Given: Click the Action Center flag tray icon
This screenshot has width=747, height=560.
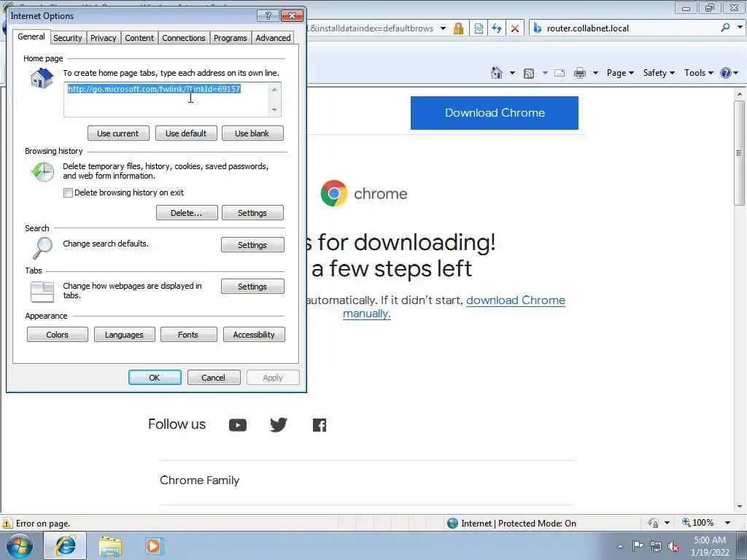Looking at the screenshot, I should 638,545.
